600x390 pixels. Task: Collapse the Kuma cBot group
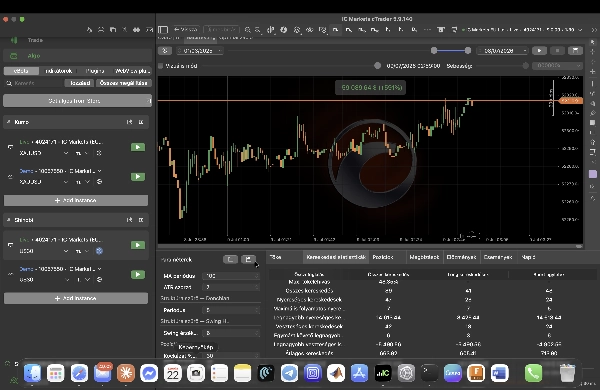(8, 122)
